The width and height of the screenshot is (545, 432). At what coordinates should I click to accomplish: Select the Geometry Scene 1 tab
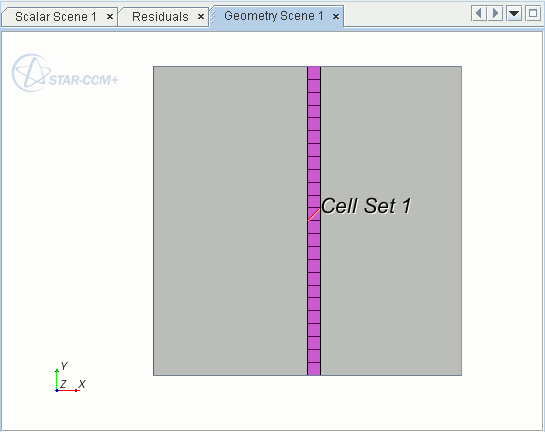click(x=274, y=16)
